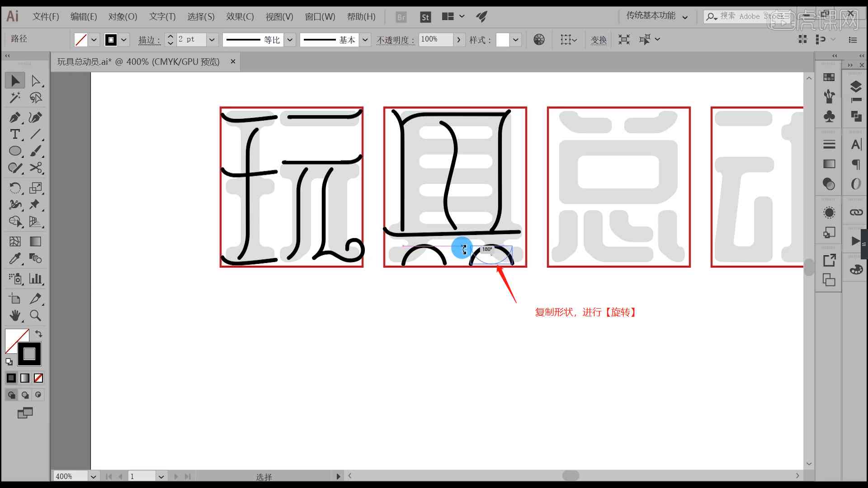Select the Type tool
This screenshot has width=868, height=488.
[15, 134]
